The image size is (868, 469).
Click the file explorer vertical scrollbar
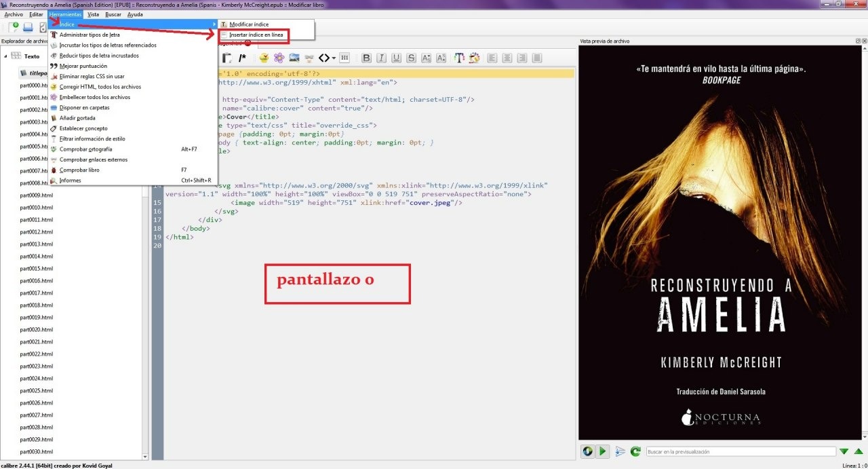pos(145,319)
